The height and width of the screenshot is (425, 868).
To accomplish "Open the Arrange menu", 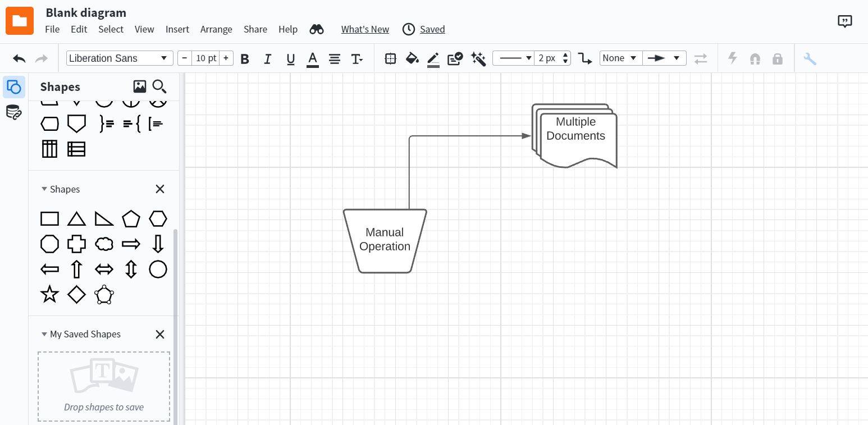I will pyautogui.click(x=216, y=29).
